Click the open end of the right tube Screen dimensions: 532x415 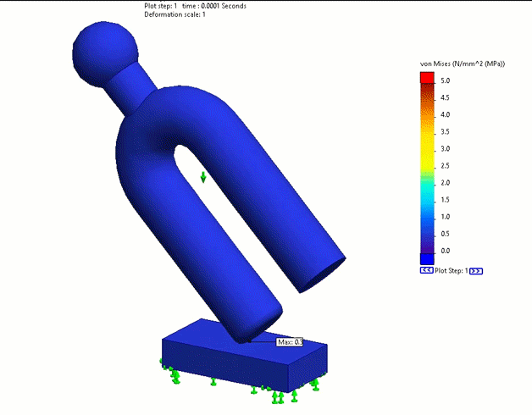(322, 273)
